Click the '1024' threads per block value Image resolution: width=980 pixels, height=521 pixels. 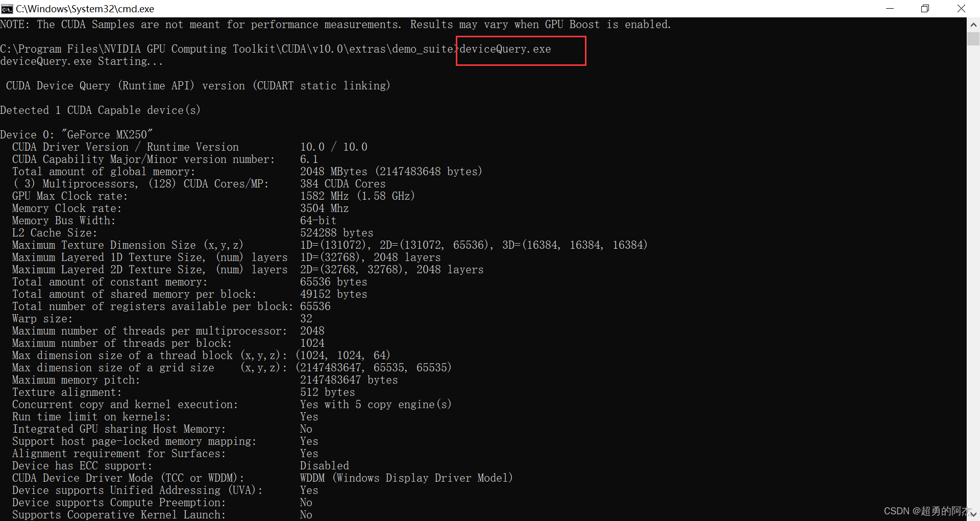click(312, 343)
